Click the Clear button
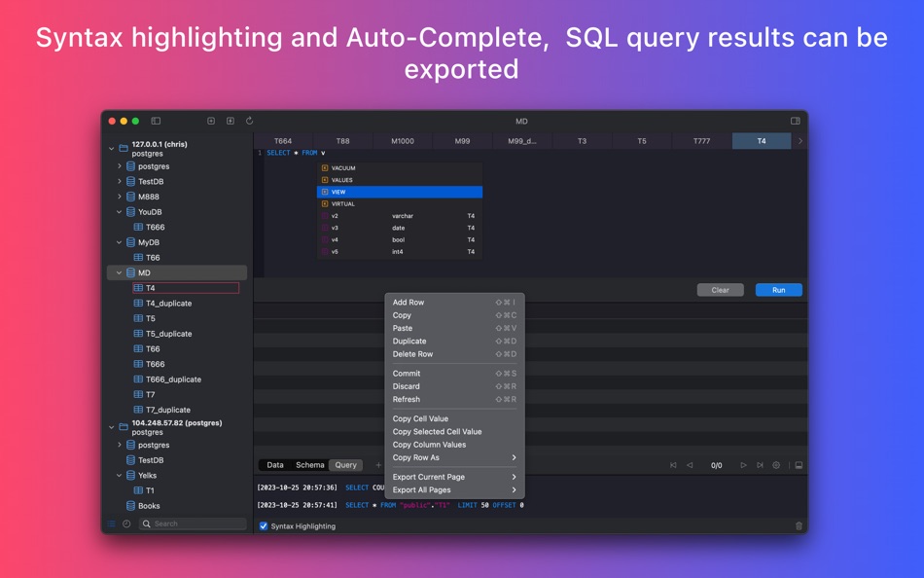 tap(720, 290)
